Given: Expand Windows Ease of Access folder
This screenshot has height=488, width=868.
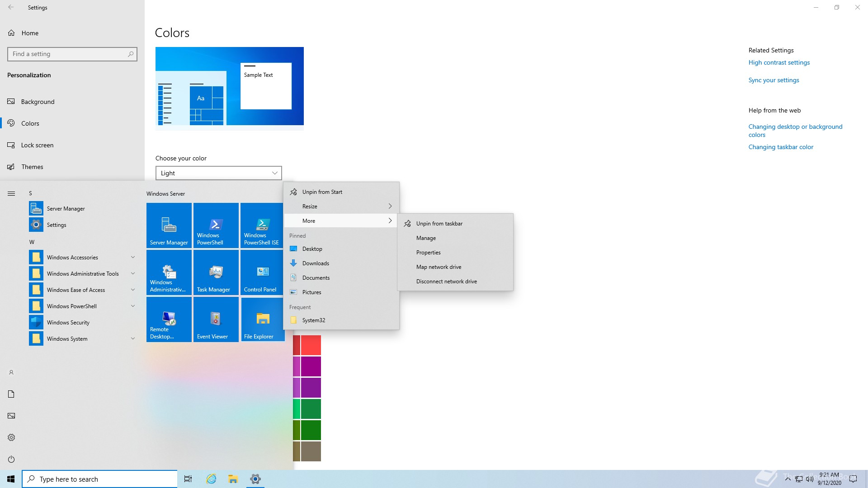Looking at the screenshot, I should [83, 290].
